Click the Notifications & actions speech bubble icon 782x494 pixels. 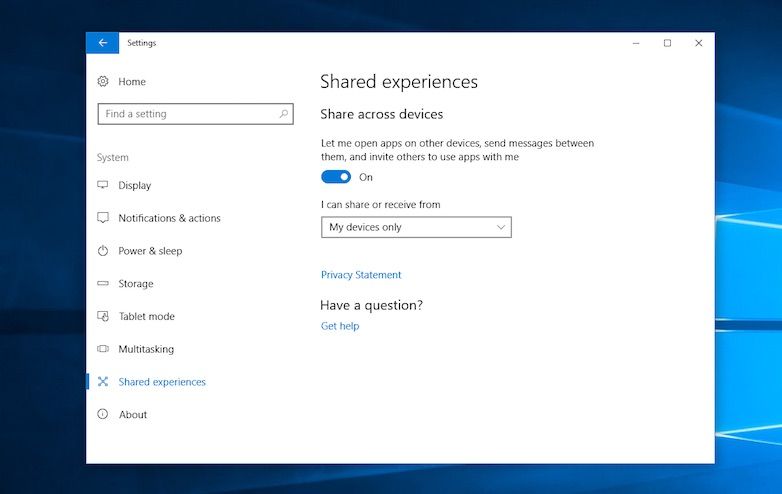click(103, 218)
